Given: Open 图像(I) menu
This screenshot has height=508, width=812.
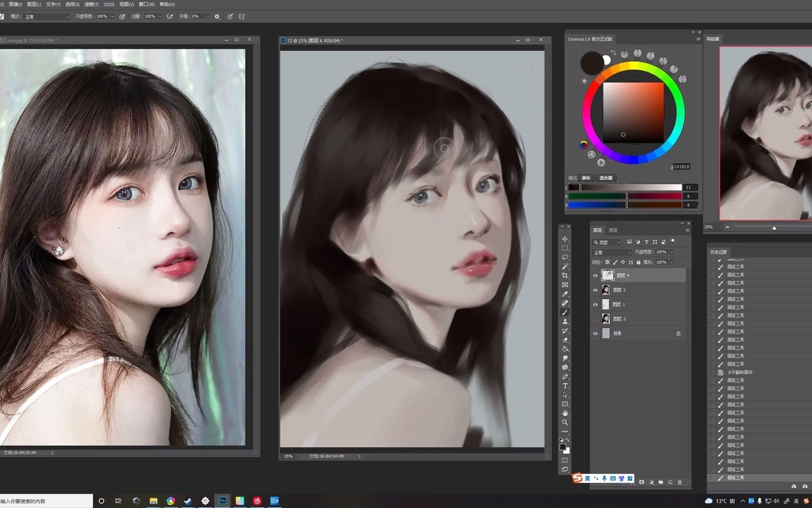Looking at the screenshot, I should pos(16,4).
